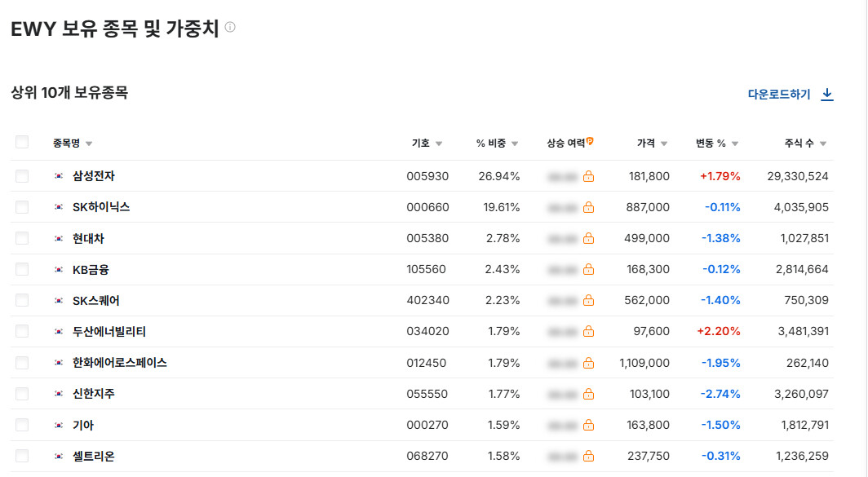This screenshot has height=477, width=868.
Task: Click the lock icon in the 두산에너빌리티 row
Action: click(588, 332)
